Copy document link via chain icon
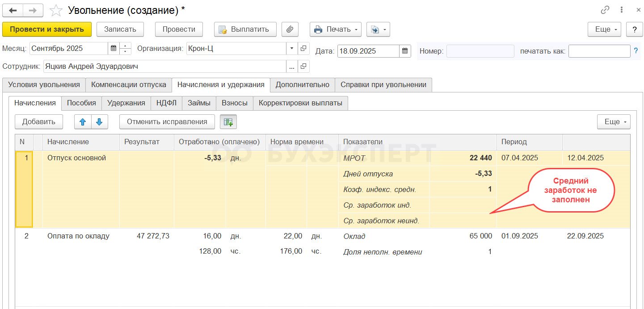Viewport: 644px width, 309px height. 605,10
